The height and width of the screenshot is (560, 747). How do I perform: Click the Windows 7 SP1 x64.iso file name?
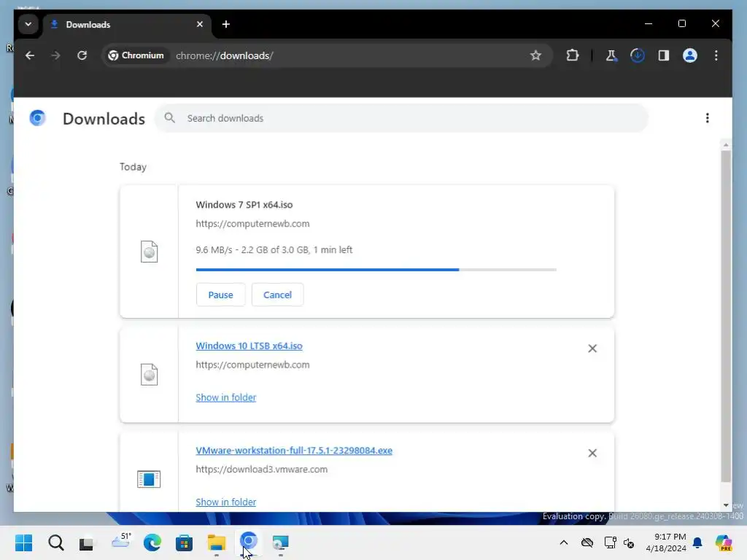(x=244, y=205)
